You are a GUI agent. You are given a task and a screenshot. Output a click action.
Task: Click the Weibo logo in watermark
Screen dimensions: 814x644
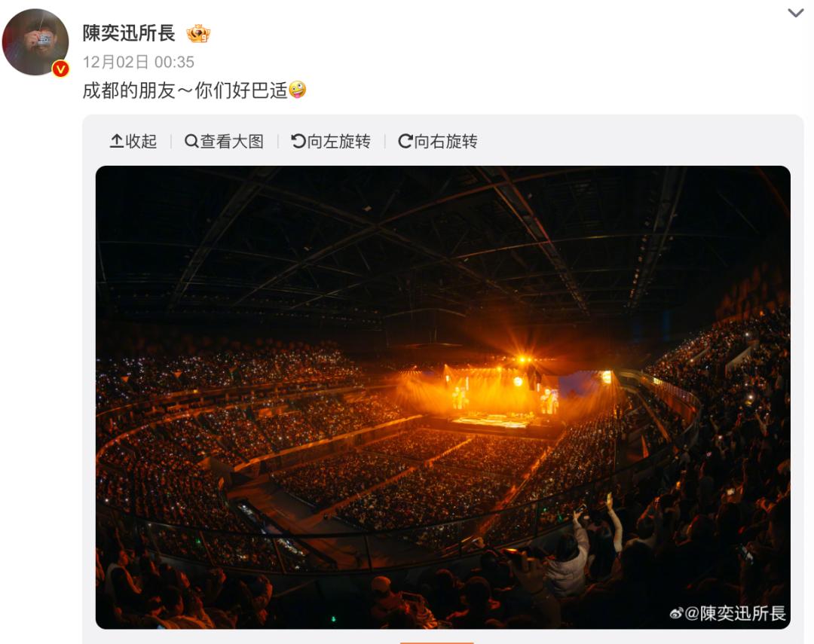(676, 614)
